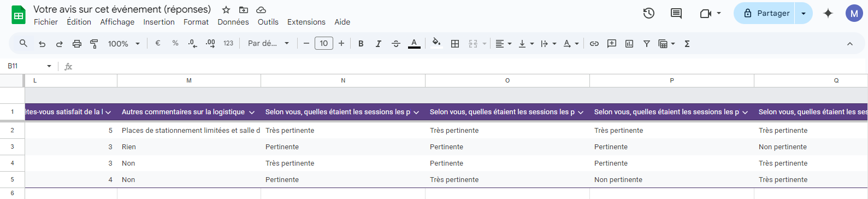Image resolution: width=868 pixels, height=199 pixels.
Task: Print the spreadsheet with the printer icon
Action: pyautogui.click(x=77, y=44)
